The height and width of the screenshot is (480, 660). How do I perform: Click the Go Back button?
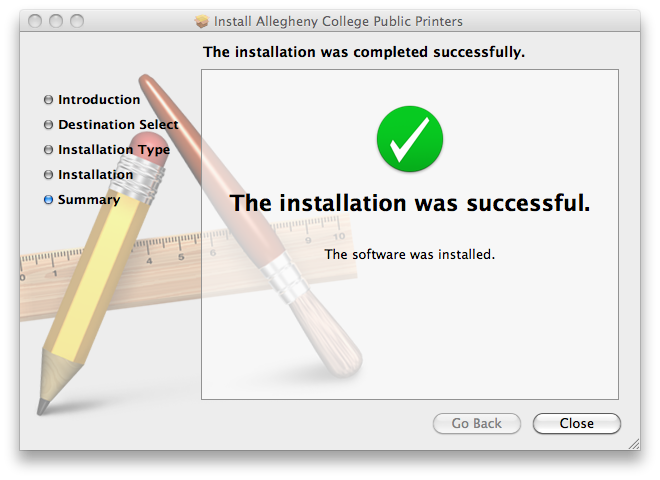pos(476,423)
